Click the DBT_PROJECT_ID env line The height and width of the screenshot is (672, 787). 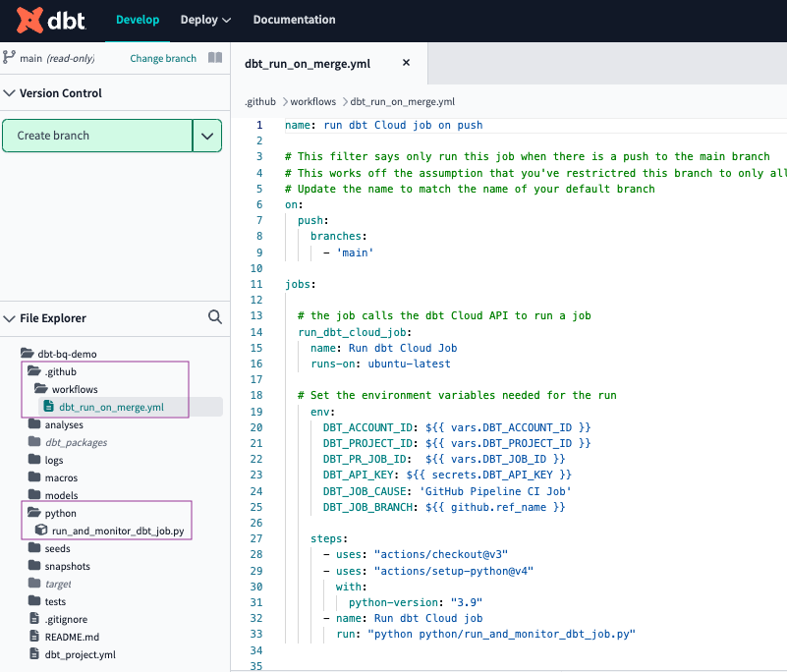pyautogui.click(x=457, y=443)
